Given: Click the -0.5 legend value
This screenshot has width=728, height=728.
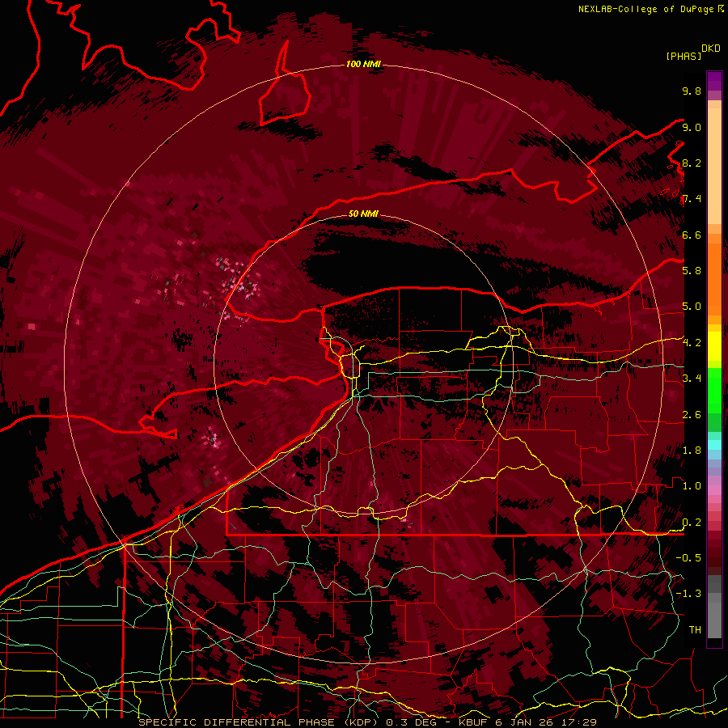Looking at the screenshot, I should point(688,557).
